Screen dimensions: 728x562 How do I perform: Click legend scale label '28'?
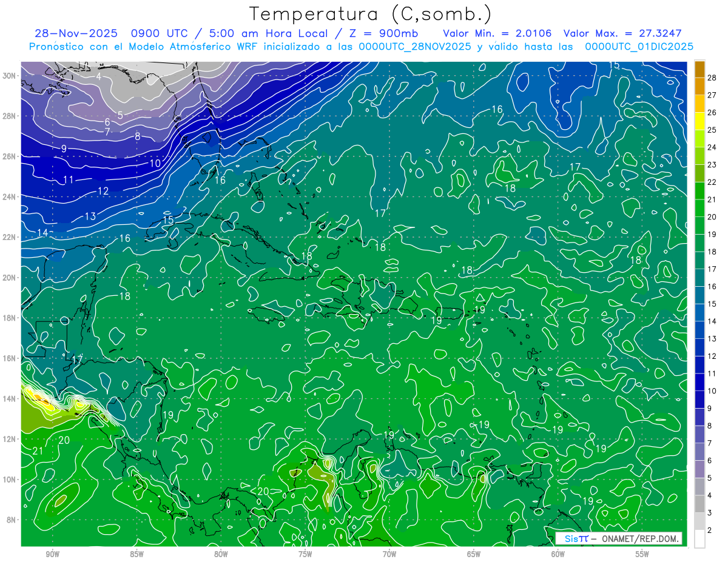(712, 78)
